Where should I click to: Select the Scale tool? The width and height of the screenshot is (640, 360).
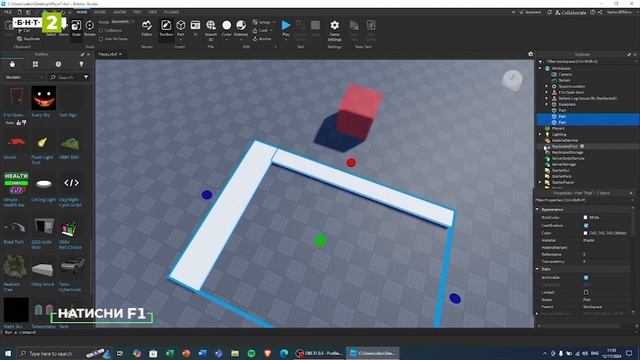[76, 28]
